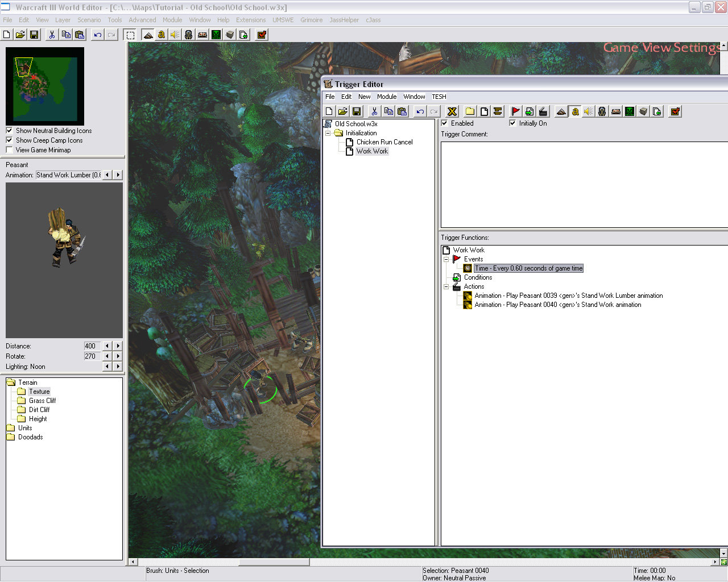This screenshot has height=582, width=728.
Task: Open Variables (yellow X) in Trigger Editor toolbar
Action: pos(452,111)
